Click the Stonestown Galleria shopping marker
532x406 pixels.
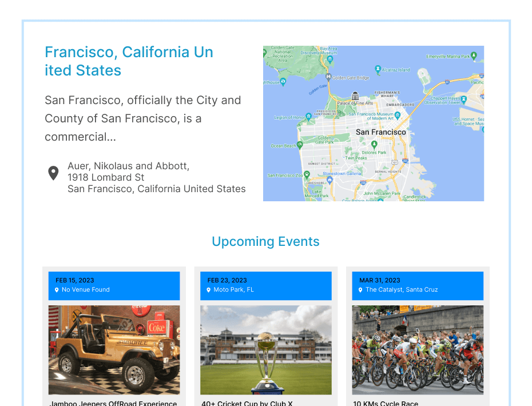(x=329, y=180)
